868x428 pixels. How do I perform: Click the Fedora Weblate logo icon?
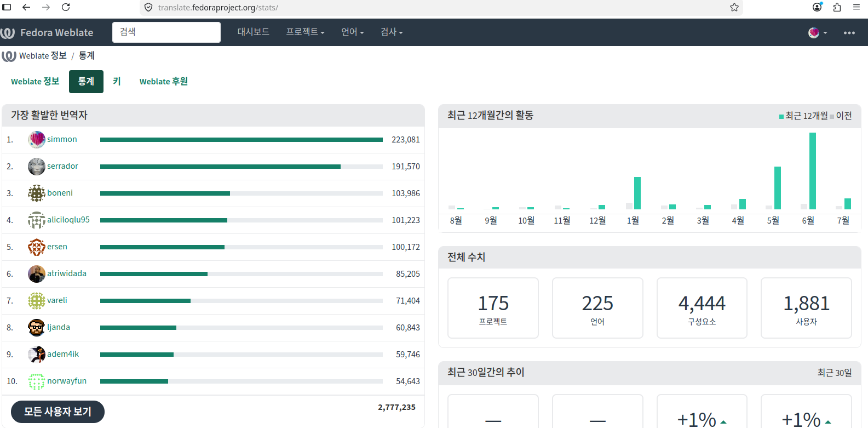8,33
